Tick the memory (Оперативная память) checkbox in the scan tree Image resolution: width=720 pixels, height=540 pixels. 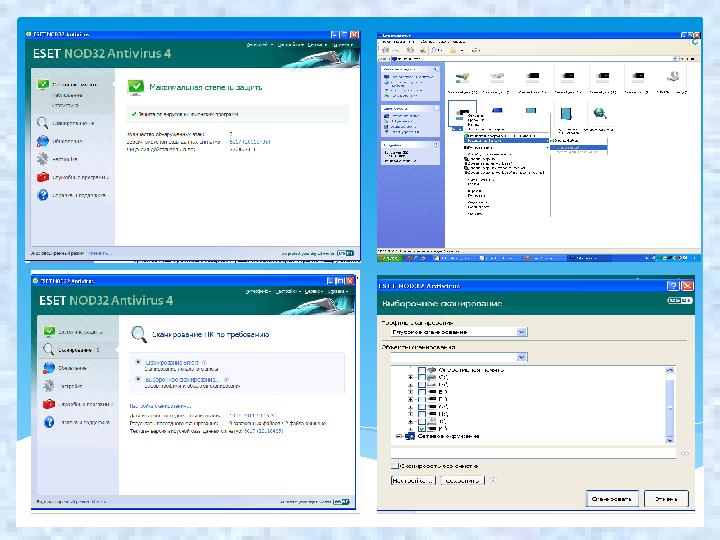(422, 370)
